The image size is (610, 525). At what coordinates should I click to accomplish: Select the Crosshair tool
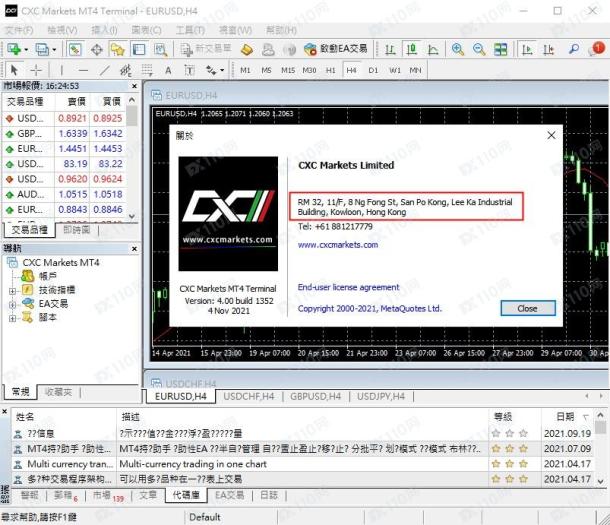[36, 70]
